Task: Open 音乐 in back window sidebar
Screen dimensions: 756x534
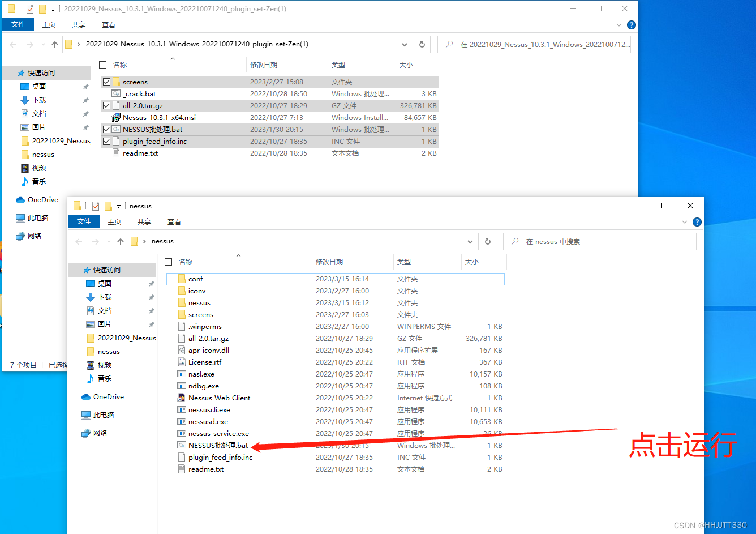Action: tap(39, 182)
